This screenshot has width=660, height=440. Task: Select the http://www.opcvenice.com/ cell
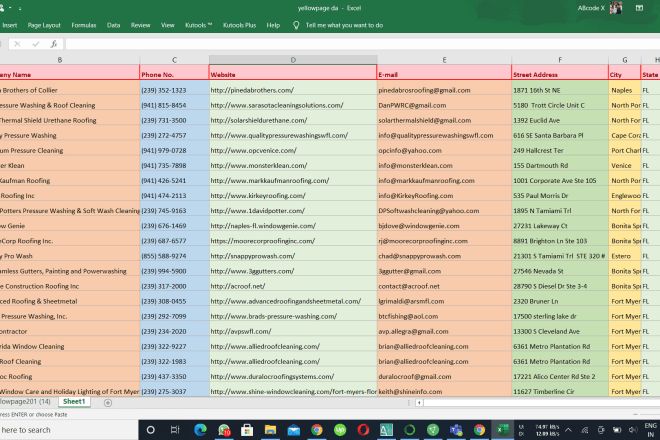pos(293,150)
